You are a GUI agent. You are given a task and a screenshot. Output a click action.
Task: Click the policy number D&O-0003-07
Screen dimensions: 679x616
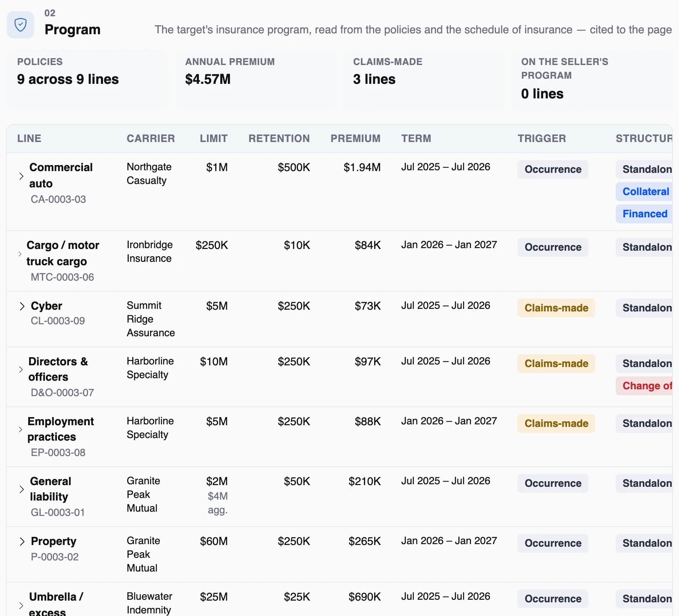pyautogui.click(x=62, y=393)
